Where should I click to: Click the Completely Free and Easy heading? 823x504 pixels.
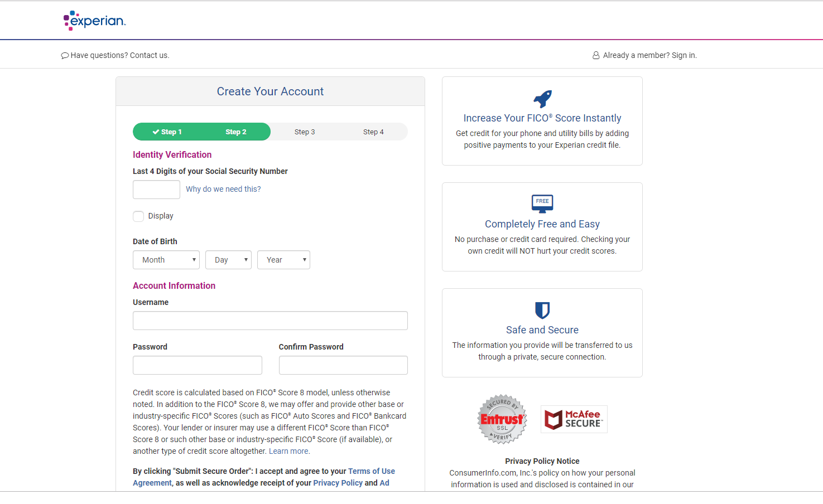[542, 224]
